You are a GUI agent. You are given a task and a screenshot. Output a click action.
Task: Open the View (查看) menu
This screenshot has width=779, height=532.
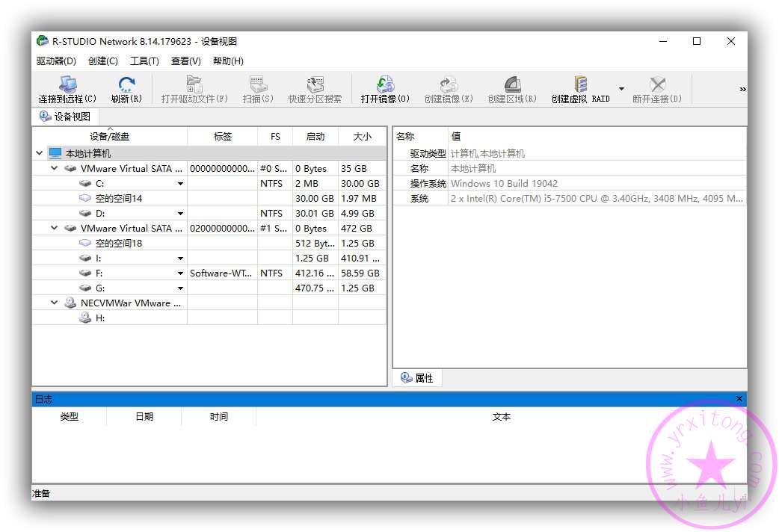[x=186, y=61]
